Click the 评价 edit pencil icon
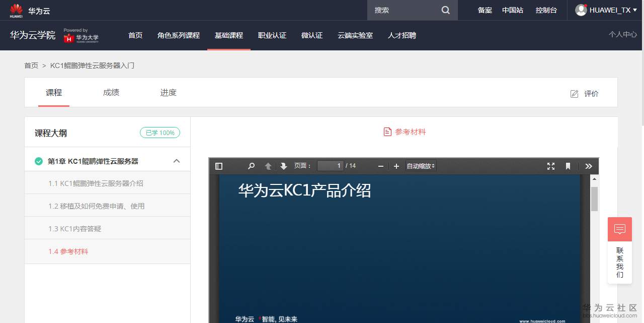Screen dimensions: 644x323 pos(574,94)
